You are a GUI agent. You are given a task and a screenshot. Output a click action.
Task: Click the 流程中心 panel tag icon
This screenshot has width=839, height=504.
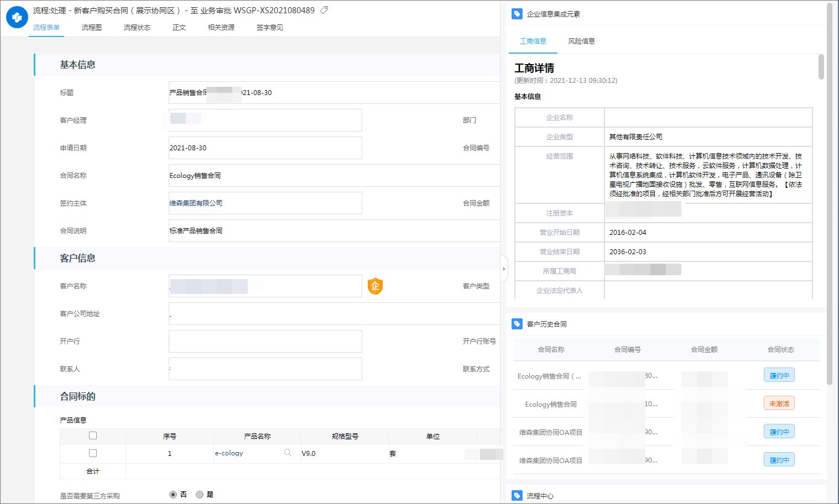[517, 496]
